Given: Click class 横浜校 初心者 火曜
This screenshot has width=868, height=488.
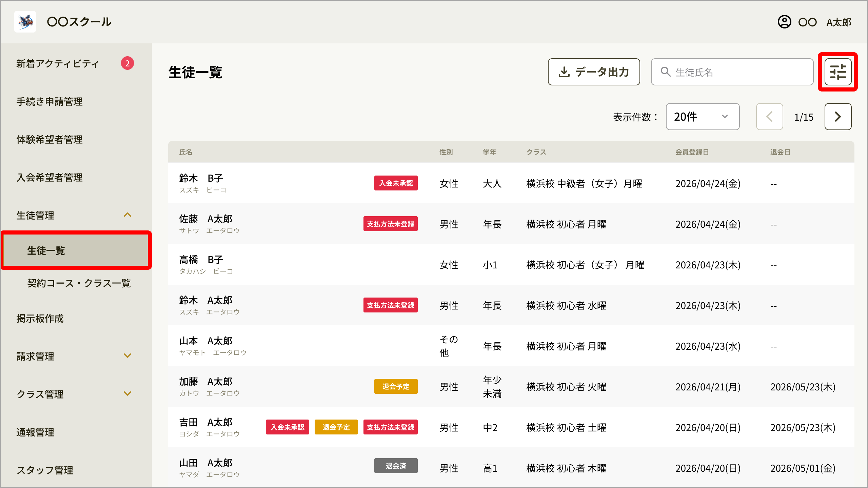Looking at the screenshot, I should pos(566,387).
